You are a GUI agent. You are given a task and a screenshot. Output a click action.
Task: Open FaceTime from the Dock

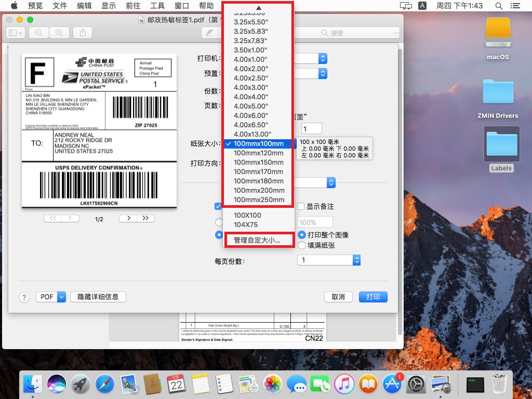(320, 384)
